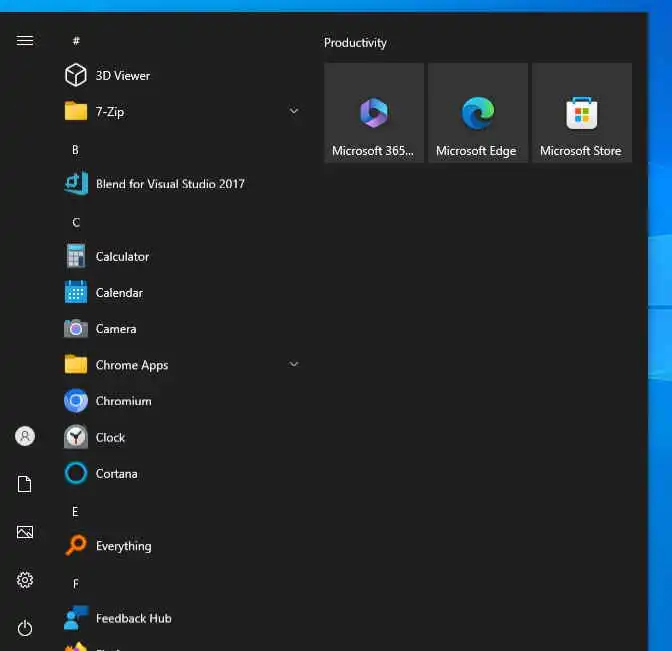Viewport: 672px width, 651px height.
Task: Click the Camera label text
Action: [x=116, y=329]
